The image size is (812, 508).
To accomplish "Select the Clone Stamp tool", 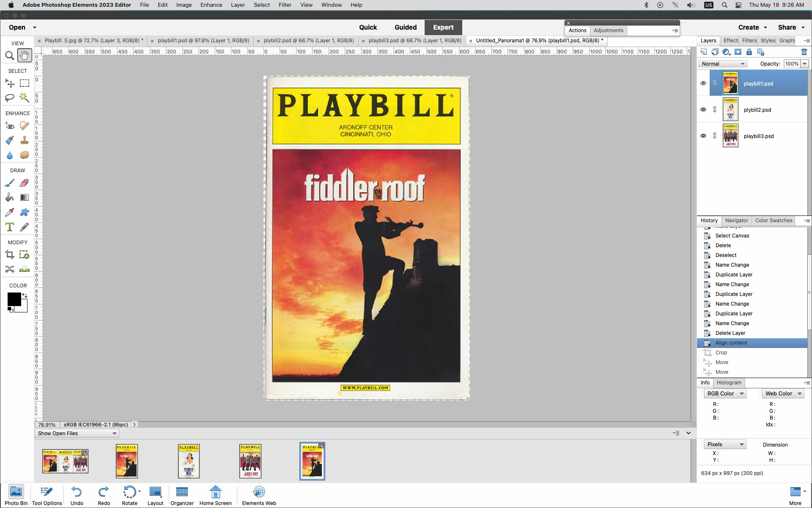I will click(25, 140).
